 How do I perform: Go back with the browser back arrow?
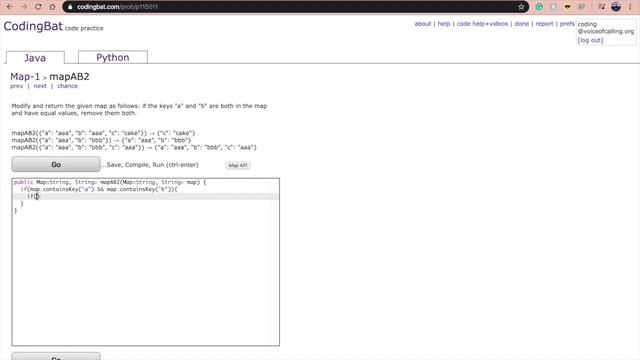click(x=10, y=7)
